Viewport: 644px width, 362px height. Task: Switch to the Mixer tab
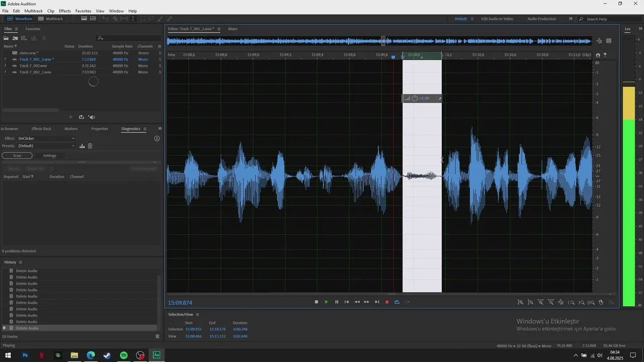pos(232,29)
